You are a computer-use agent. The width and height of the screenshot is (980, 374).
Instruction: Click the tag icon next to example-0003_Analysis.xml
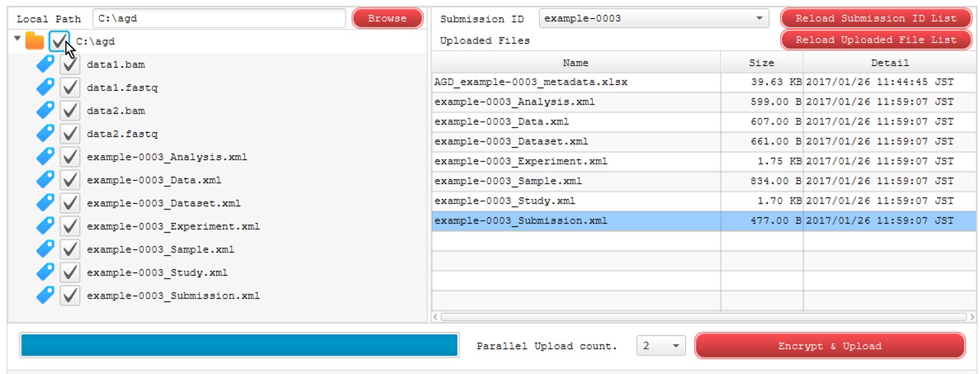point(45,157)
